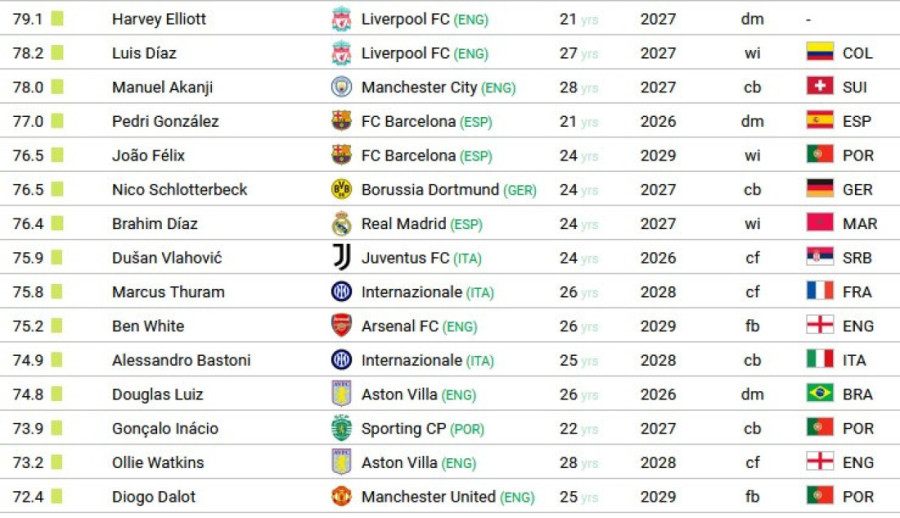Open FC Barcelona link in João Félix row

408,155
